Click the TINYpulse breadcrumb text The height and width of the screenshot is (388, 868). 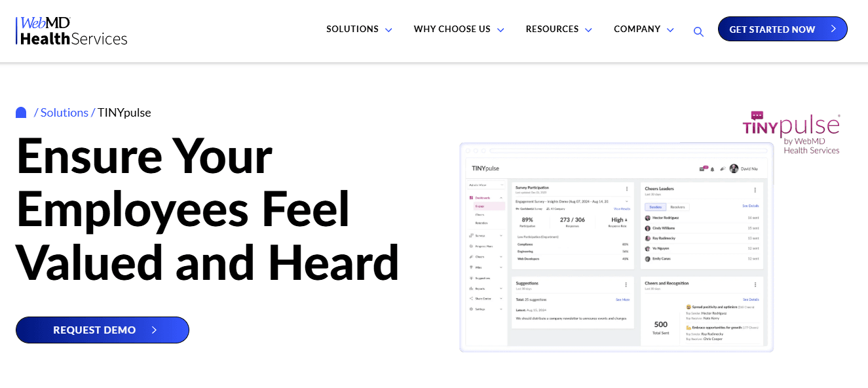[124, 113]
